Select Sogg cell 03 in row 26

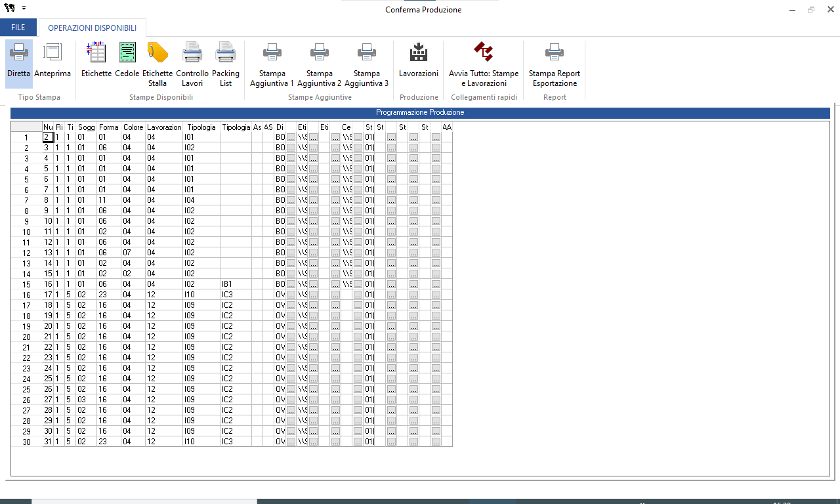[87, 400]
